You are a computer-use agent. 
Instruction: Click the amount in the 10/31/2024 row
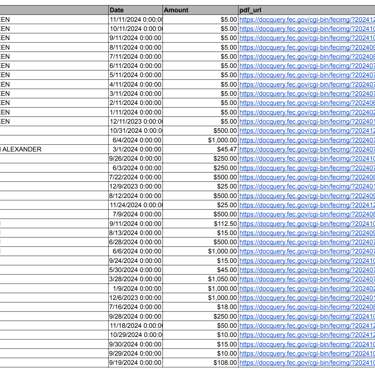[201, 131]
